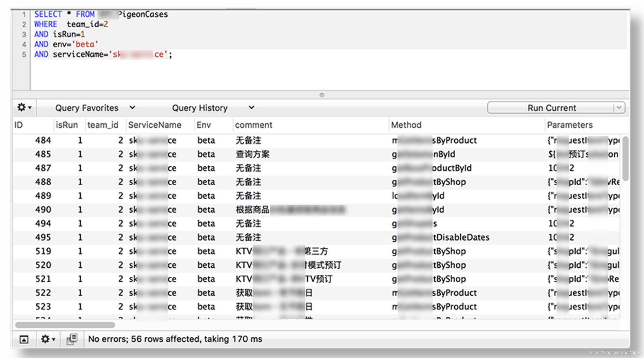Place cursor in line "AND env='beta'"
This screenshot has width=644, height=358.
[66, 44]
